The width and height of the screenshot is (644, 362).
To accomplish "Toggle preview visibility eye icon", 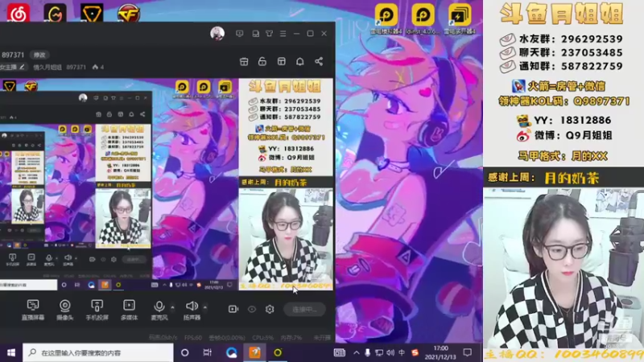I will coord(252,309).
